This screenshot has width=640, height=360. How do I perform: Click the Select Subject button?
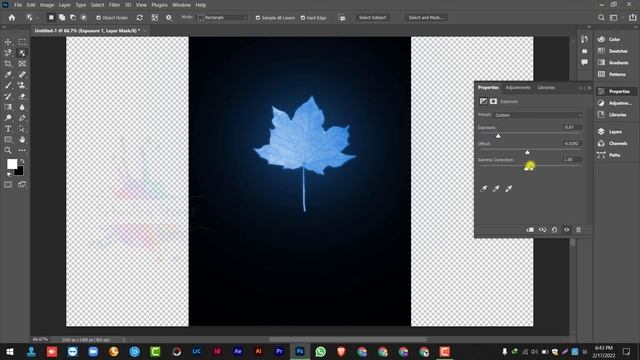point(372,18)
